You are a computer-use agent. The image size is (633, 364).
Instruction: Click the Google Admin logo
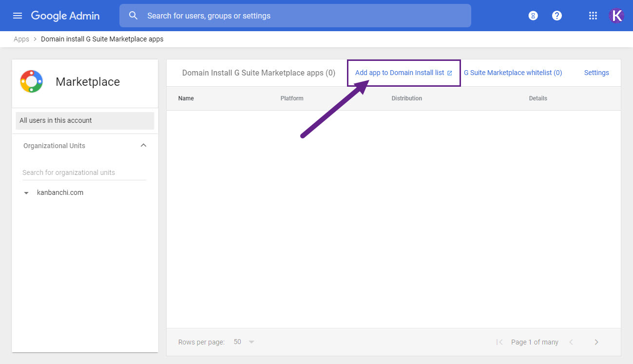(65, 16)
